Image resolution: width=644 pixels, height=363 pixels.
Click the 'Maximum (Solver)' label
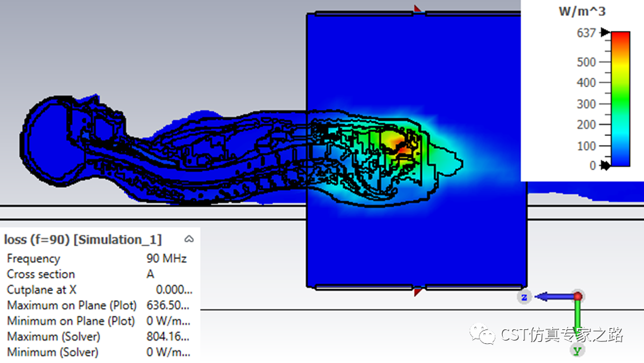(54, 337)
